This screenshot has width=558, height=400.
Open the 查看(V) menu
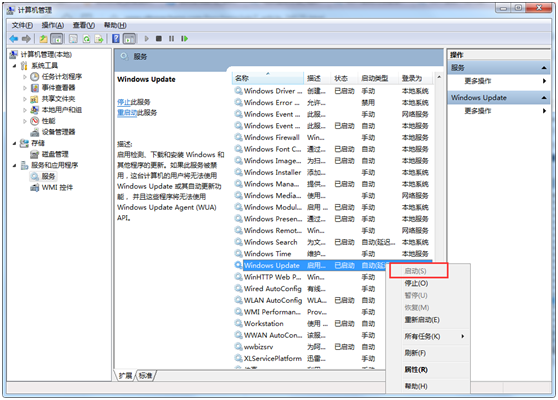[84, 25]
